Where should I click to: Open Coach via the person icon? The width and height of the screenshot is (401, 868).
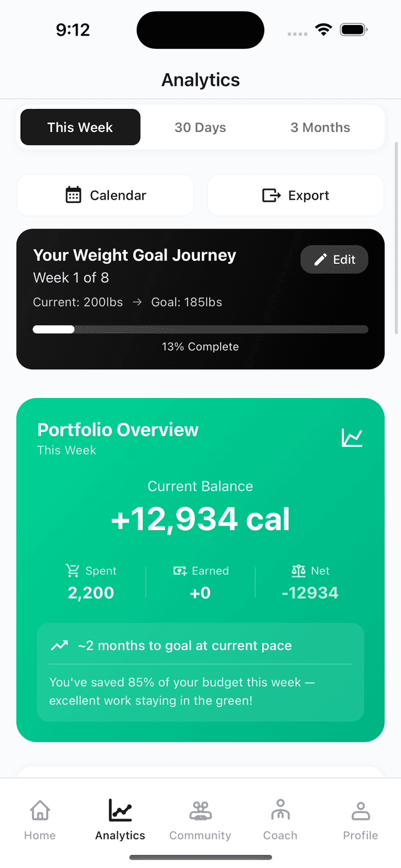click(x=280, y=810)
